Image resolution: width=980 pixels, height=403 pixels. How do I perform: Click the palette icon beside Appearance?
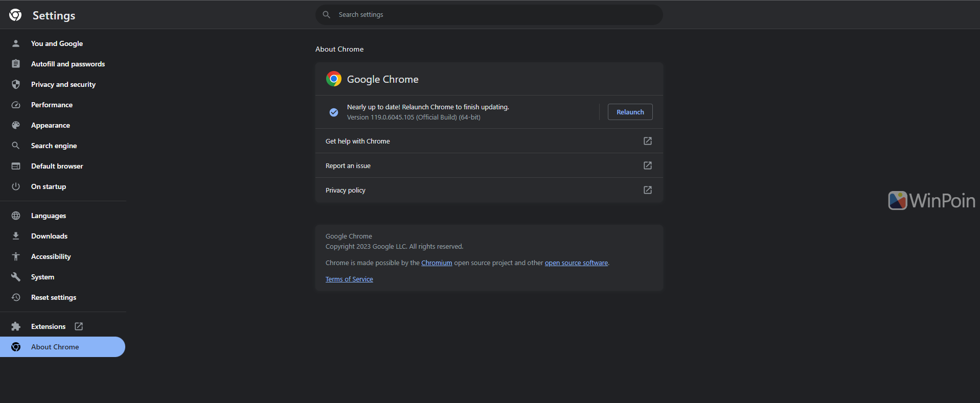pos(16,125)
